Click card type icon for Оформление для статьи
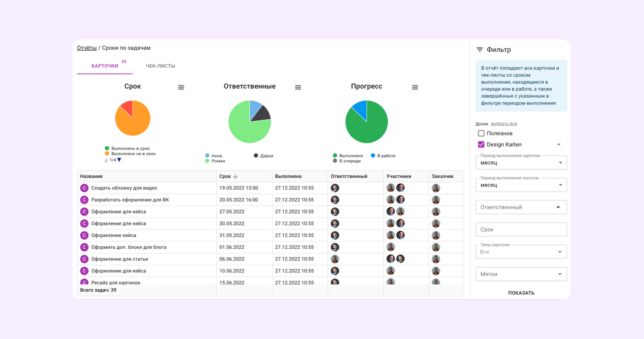644x339 pixels. 84,259
